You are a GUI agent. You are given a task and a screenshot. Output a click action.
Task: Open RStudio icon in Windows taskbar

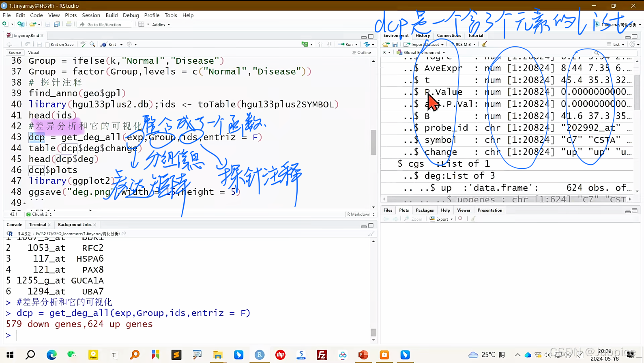pos(260,355)
